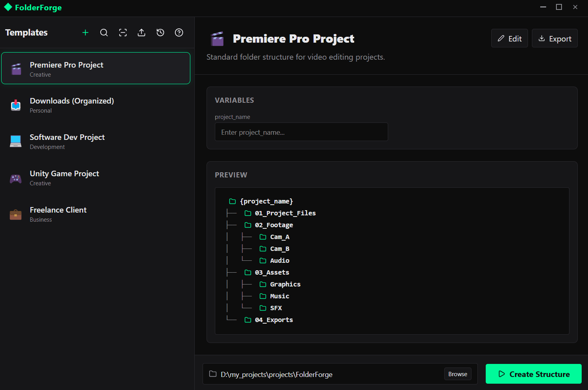Click folder icon next to SFX
The image size is (588, 390).
click(263, 308)
